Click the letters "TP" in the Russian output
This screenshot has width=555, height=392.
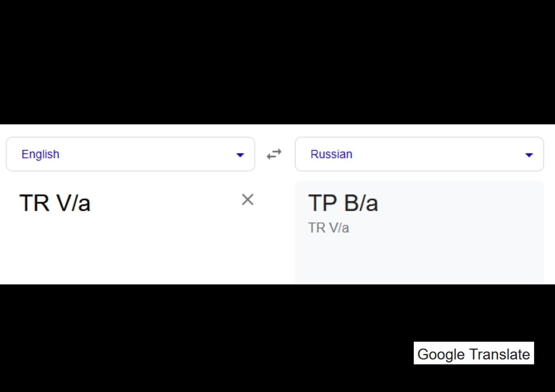322,203
